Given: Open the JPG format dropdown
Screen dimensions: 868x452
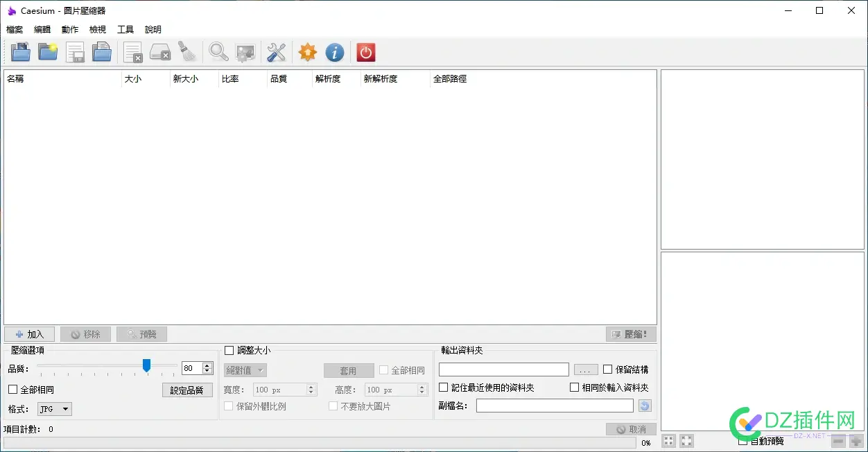Looking at the screenshot, I should pos(55,409).
